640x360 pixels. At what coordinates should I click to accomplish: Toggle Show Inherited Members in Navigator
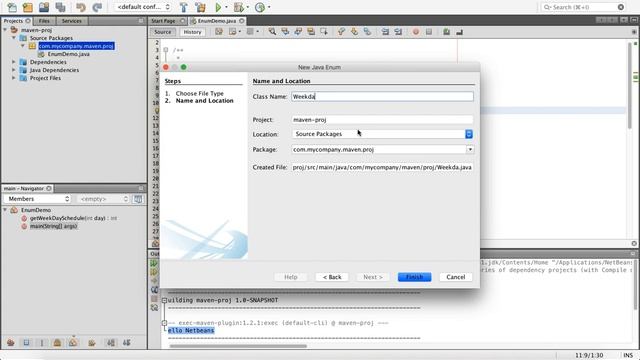[11, 342]
